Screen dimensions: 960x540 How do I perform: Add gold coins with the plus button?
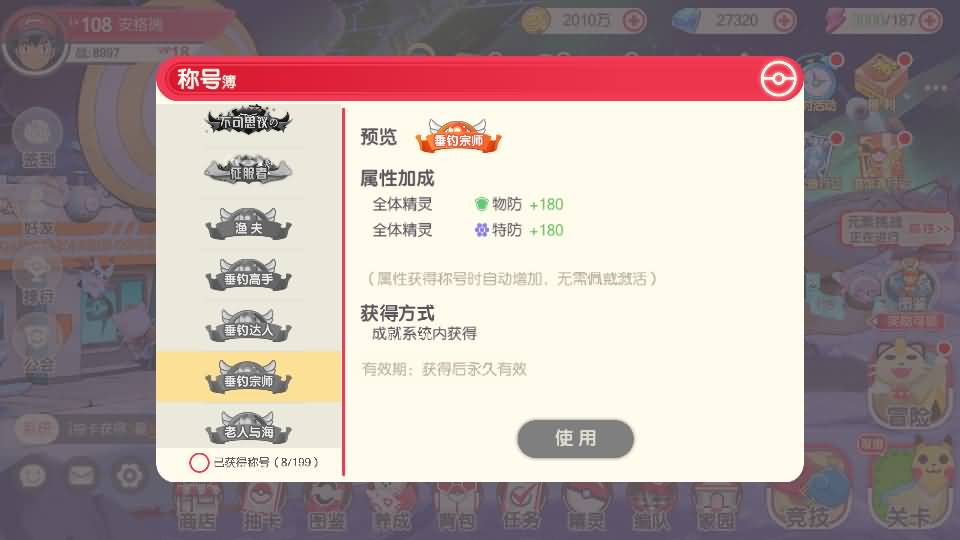pos(634,21)
